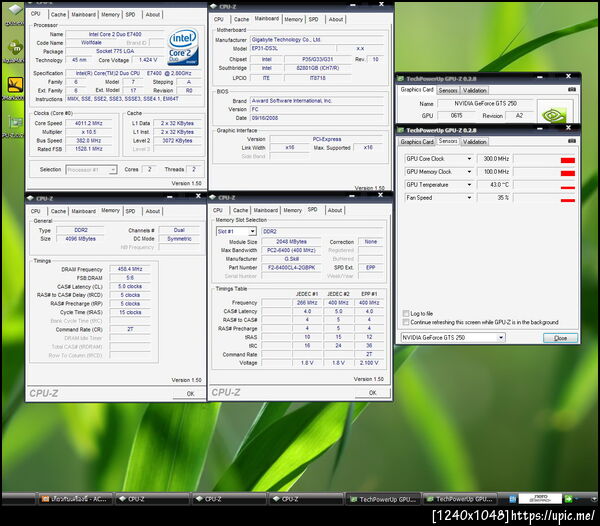The image size is (600, 526).
Task: Expand the Fan Speed sensor dropdown
Action: pyautogui.click(x=469, y=198)
